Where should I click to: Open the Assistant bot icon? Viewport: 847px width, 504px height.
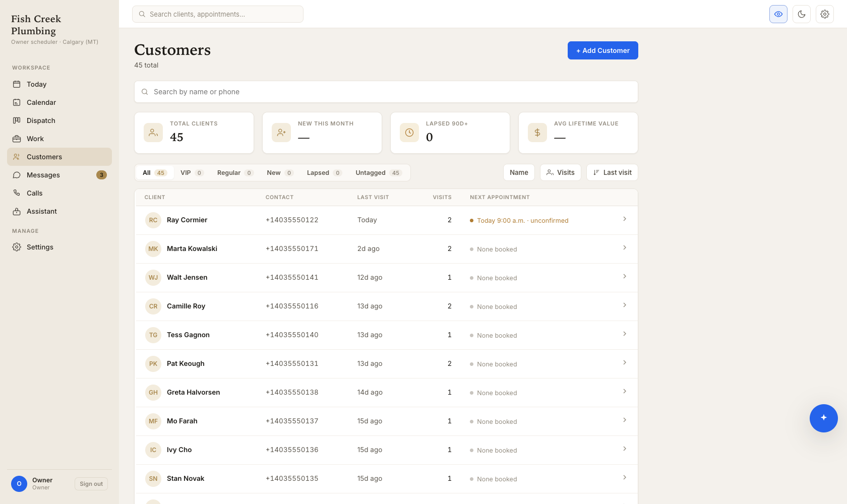tap(17, 211)
